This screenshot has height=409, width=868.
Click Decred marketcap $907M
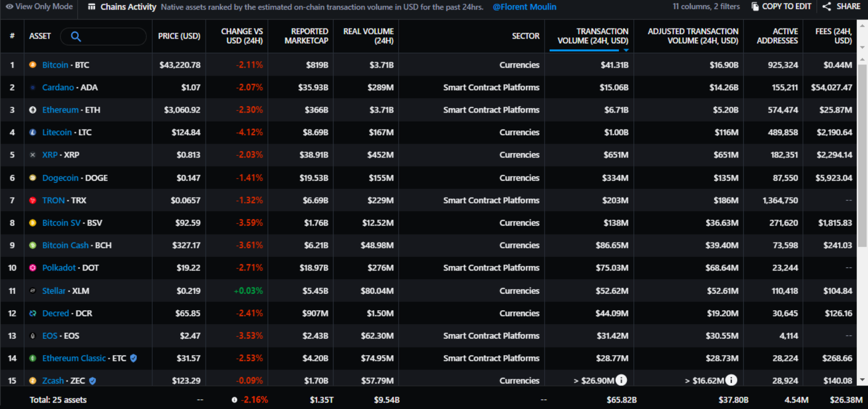point(315,313)
